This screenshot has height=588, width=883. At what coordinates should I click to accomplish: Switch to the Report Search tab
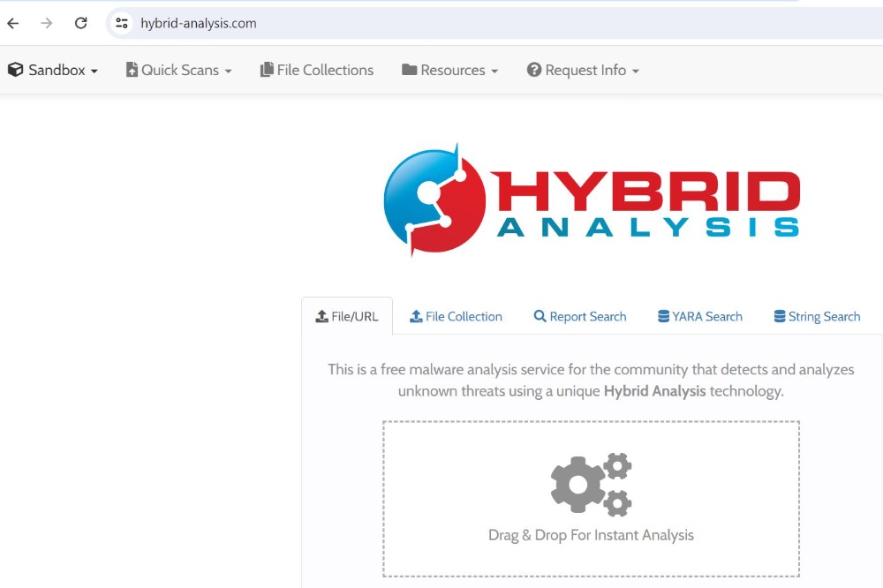[580, 317]
